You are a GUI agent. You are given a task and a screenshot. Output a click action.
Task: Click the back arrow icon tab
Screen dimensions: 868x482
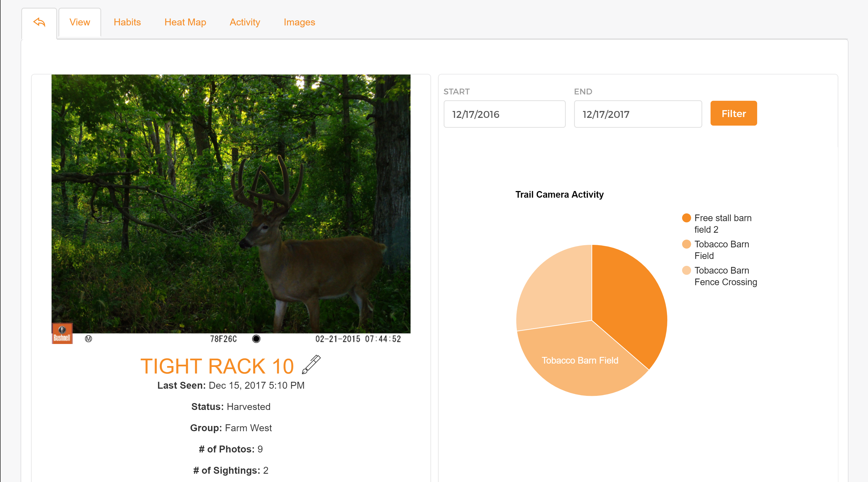pyautogui.click(x=39, y=22)
